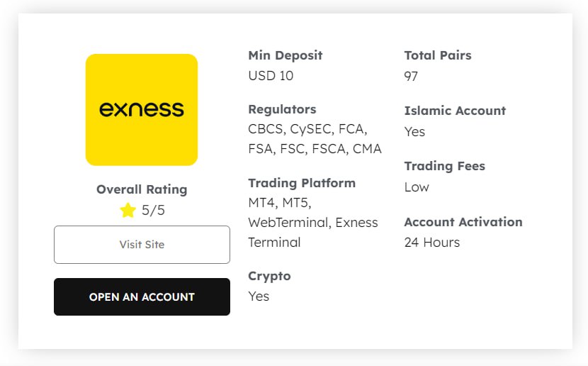Click the 5/5 rating score
This screenshot has width=588, height=366.
153,210
